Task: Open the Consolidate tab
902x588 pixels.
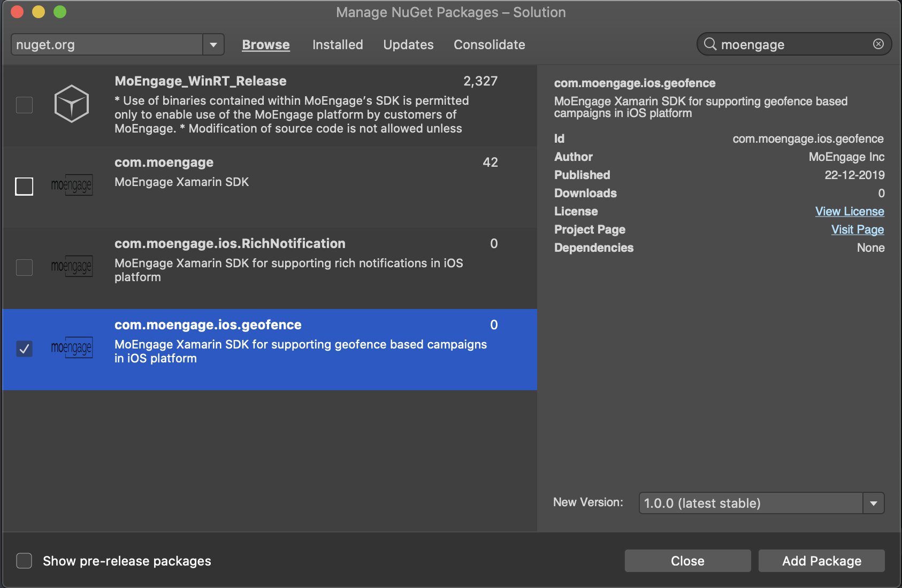Action: click(490, 45)
